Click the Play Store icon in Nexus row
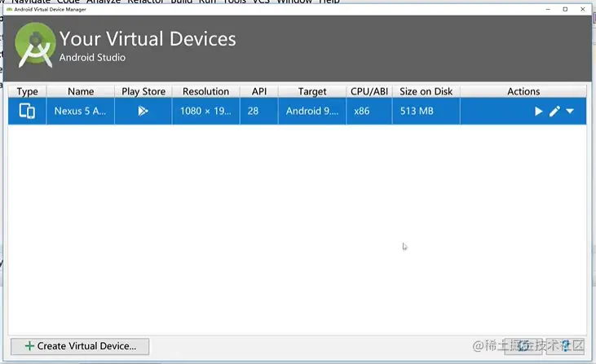Screen dimensions: 596x364 (x=143, y=111)
